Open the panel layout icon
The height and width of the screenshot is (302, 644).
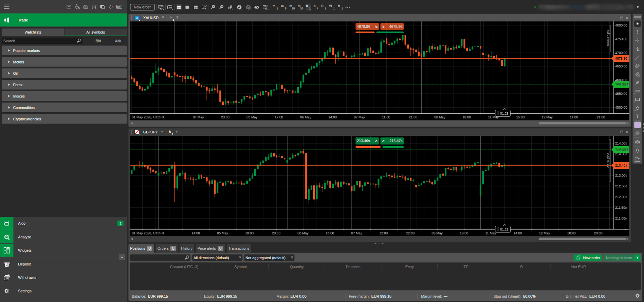pos(170,7)
